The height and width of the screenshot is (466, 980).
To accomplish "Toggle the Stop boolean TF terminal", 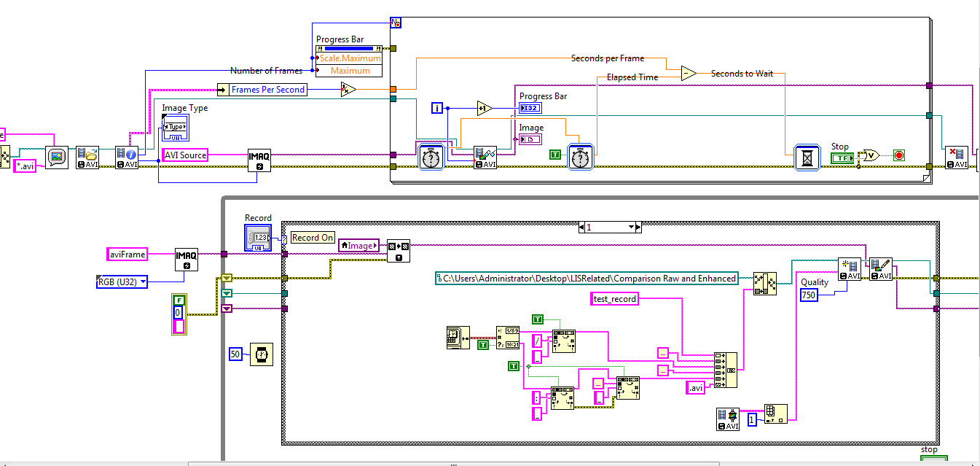I will pyautogui.click(x=842, y=158).
